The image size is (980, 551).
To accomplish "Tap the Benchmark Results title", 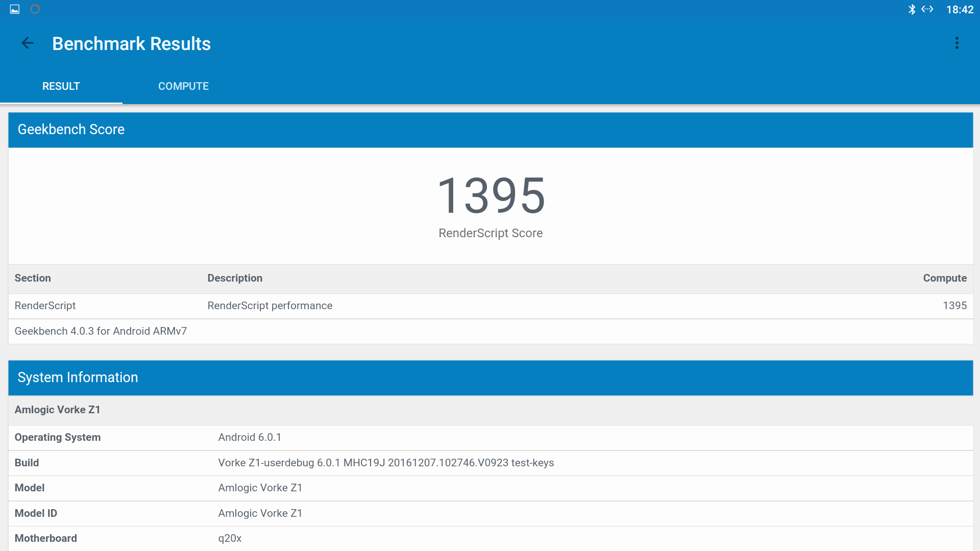I will click(131, 44).
